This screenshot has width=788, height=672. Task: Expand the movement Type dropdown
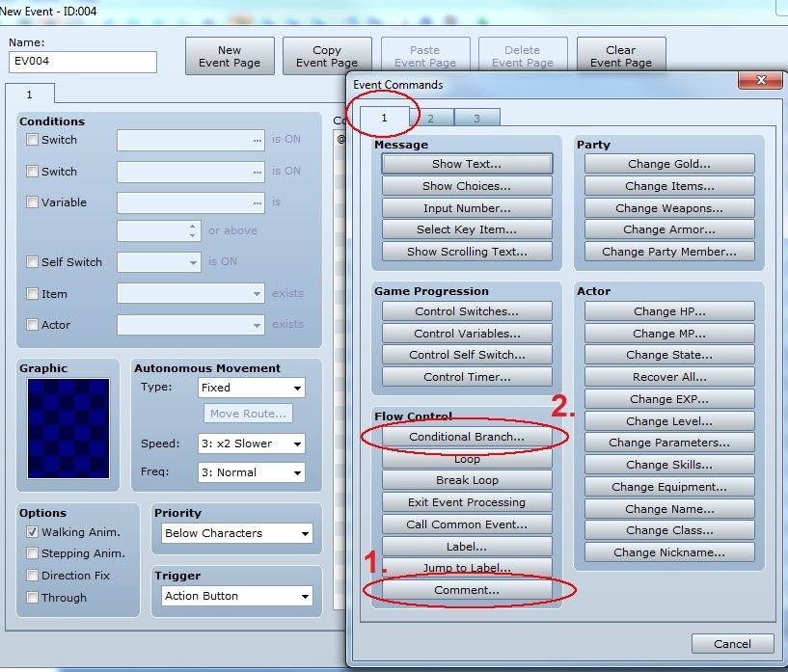251,388
